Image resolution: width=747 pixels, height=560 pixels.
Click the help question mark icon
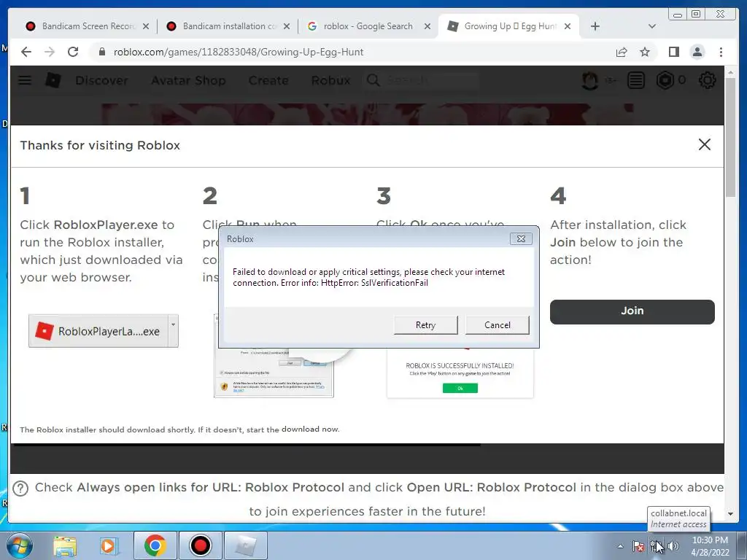click(x=20, y=488)
